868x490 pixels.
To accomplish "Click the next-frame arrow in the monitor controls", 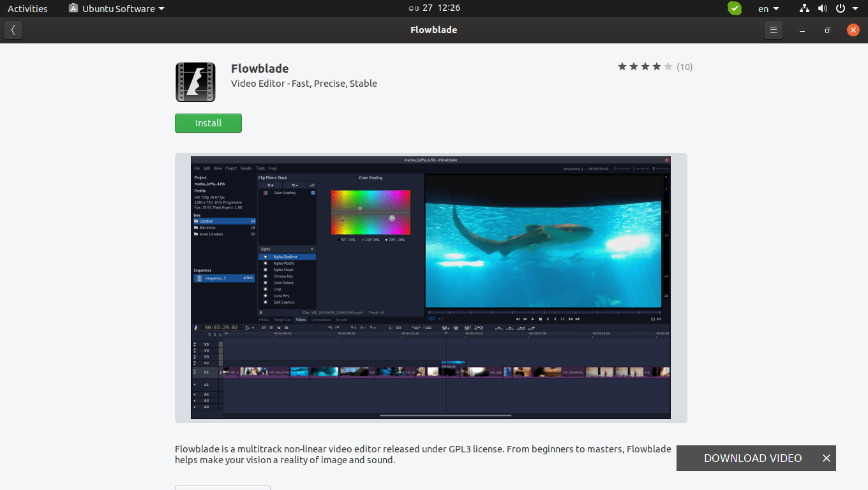I will pos(525,319).
